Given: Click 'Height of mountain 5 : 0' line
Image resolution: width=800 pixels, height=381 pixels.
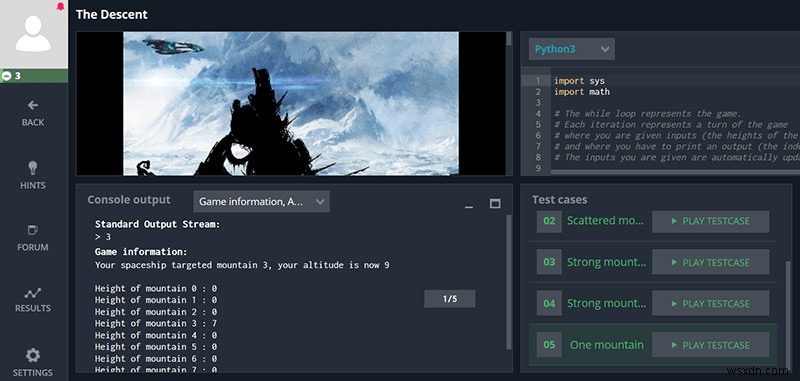Looking at the screenshot, I should coord(156,347).
